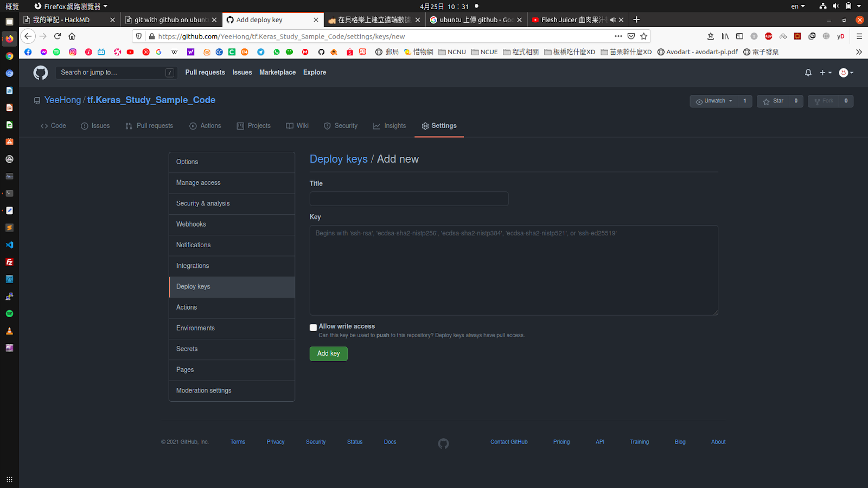Image resolution: width=868 pixels, height=488 pixels.
Task: Open the Insights repository tab
Action: point(390,126)
